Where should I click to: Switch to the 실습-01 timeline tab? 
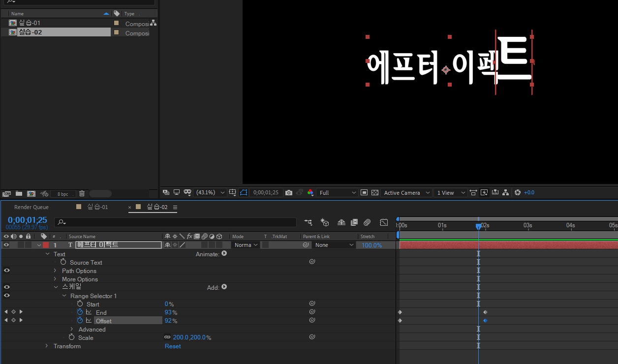(x=97, y=207)
